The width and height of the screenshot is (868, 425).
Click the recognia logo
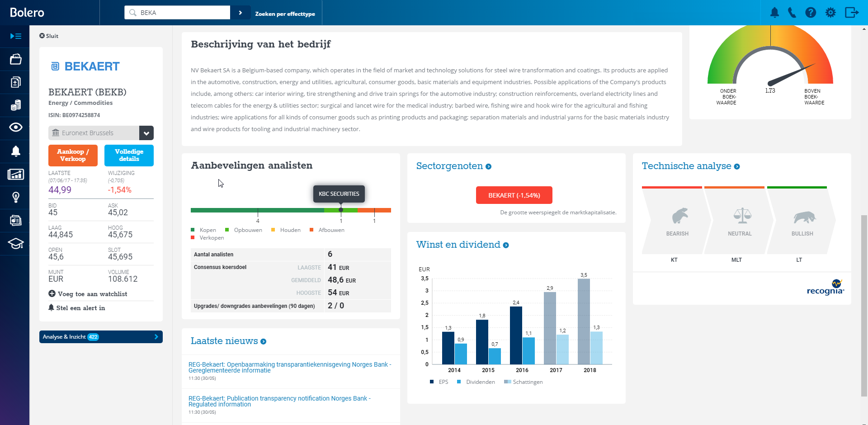826,288
